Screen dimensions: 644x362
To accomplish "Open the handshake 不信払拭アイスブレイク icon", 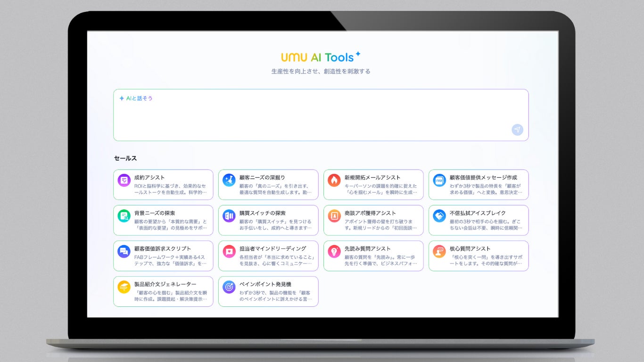I will pos(439,216).
